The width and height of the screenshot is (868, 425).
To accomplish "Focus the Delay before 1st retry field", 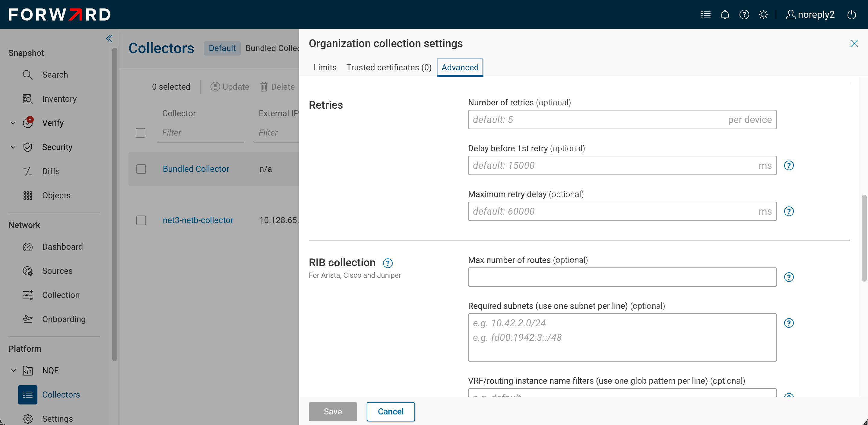I will click(622, 165).
